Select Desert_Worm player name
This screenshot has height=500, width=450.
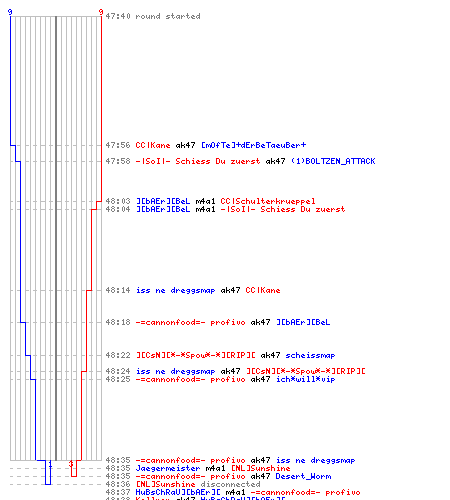(303, 476)
